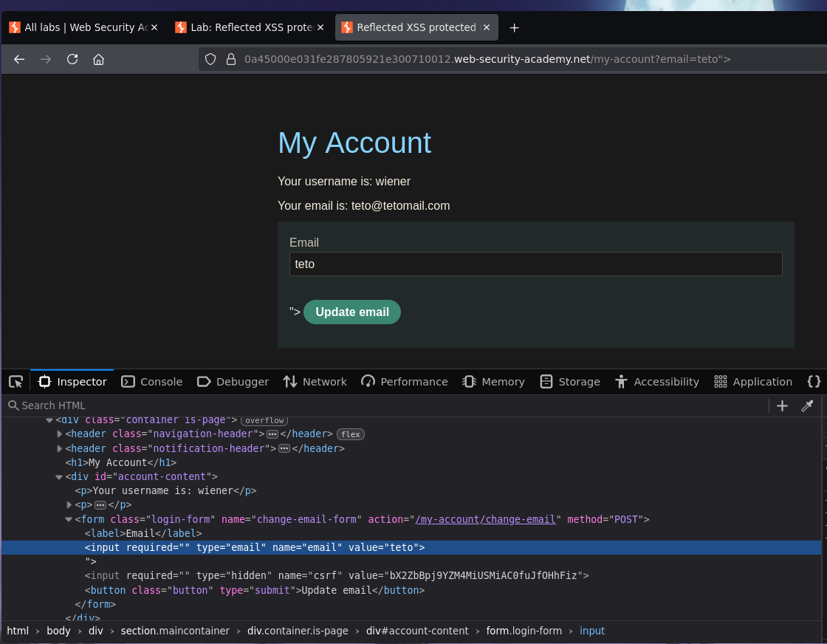Click the browser forward arrow

(46, 59)
